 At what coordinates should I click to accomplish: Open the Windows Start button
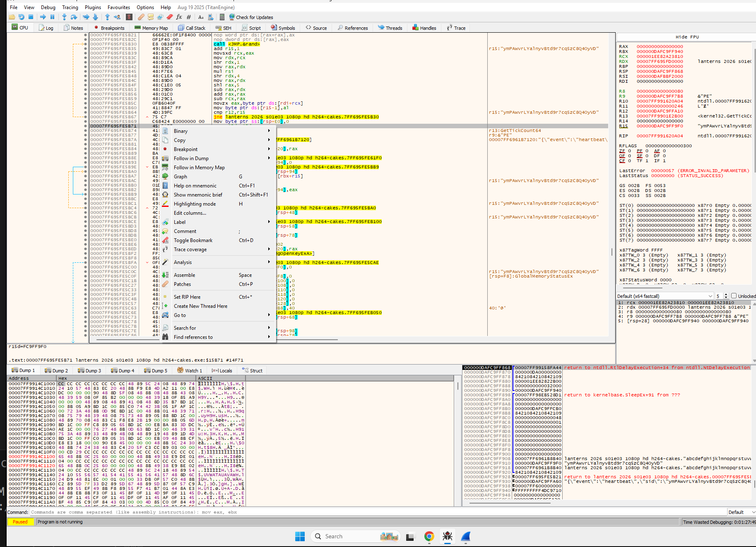(300, 536)
